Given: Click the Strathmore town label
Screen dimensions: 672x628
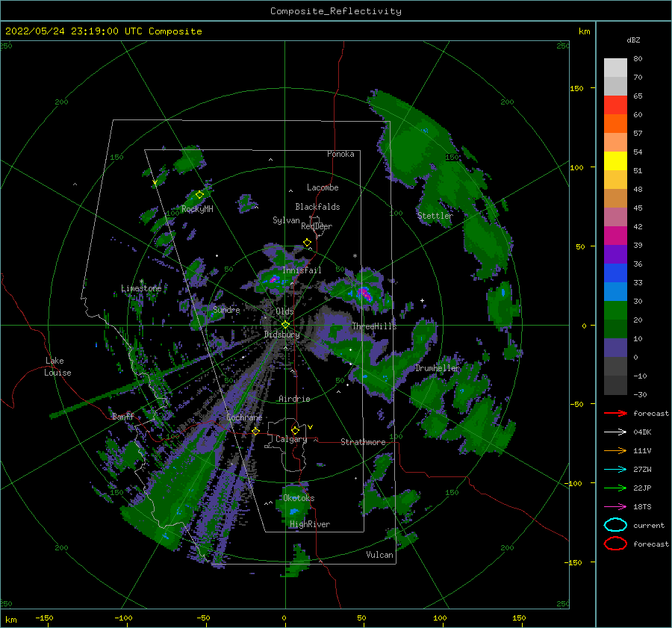Looking at the screenshot, I should pyautogui.click(x=363, y=442).
